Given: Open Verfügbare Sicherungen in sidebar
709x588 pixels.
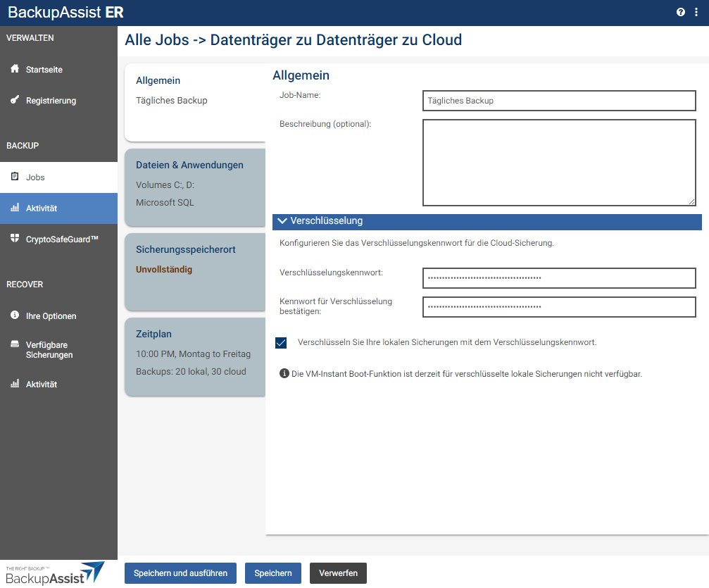Looking at the screenshot, I should 58,350.
